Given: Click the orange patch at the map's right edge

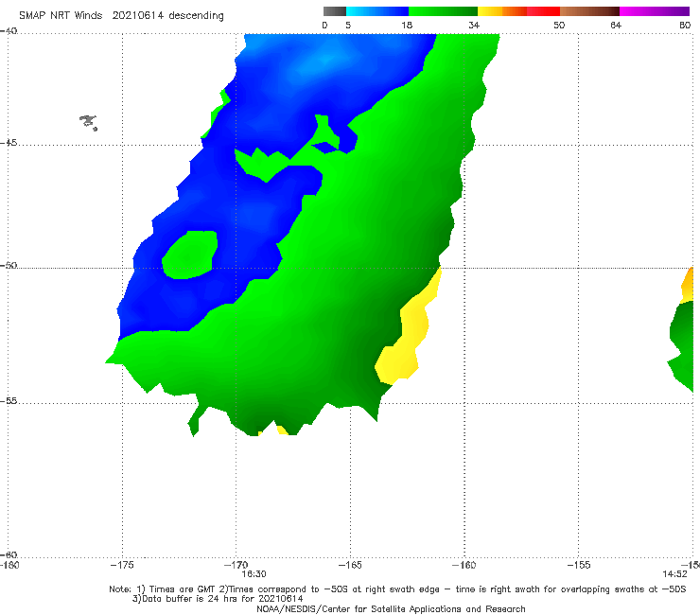Looking at the screenshot, I should point(688,285).
